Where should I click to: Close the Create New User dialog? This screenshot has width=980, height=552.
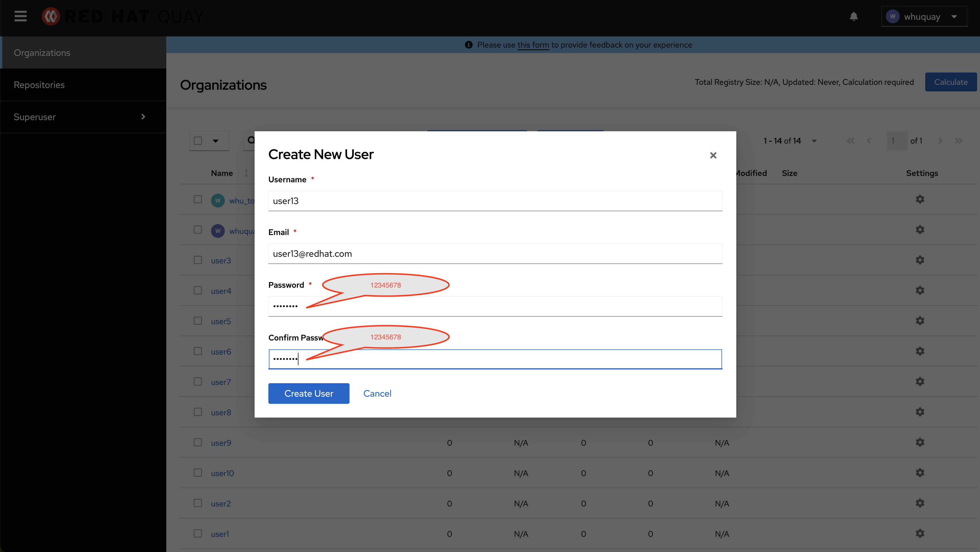(x=713, y=155)
